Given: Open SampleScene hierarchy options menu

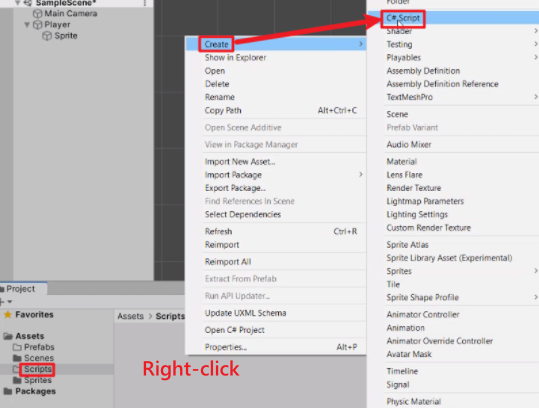Looking at the screenshot, I should pyautogui.click(x=145, y=3).
